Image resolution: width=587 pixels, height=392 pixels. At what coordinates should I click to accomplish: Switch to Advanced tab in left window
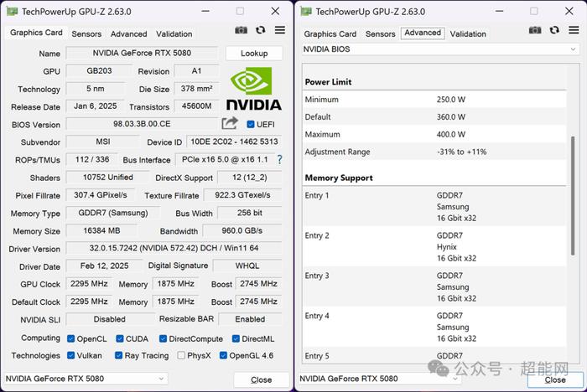click(x=129, y=34)
